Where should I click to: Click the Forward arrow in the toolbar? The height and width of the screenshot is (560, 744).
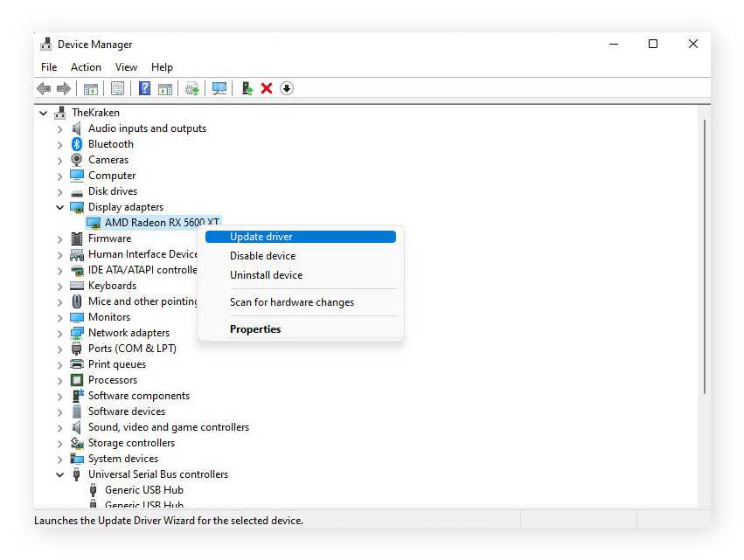click(63, 88)
